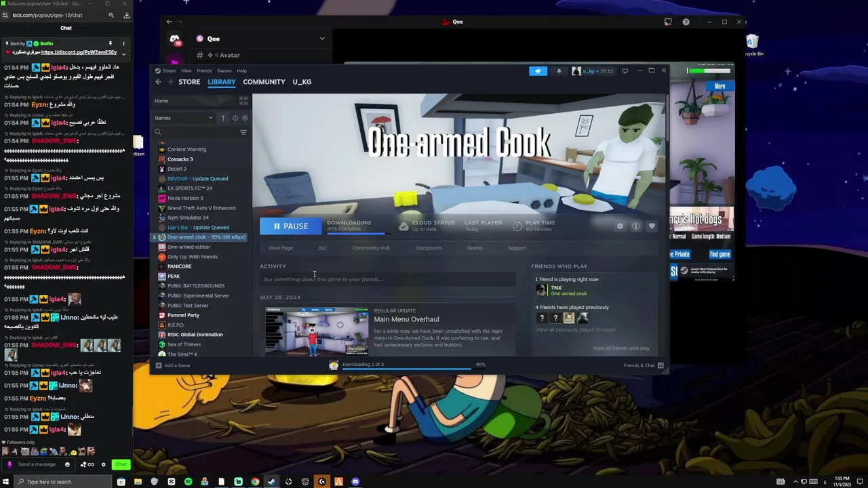This screenshot has height=488, width=868.
Task: Click Add a Game label
Action: (177, 365)
